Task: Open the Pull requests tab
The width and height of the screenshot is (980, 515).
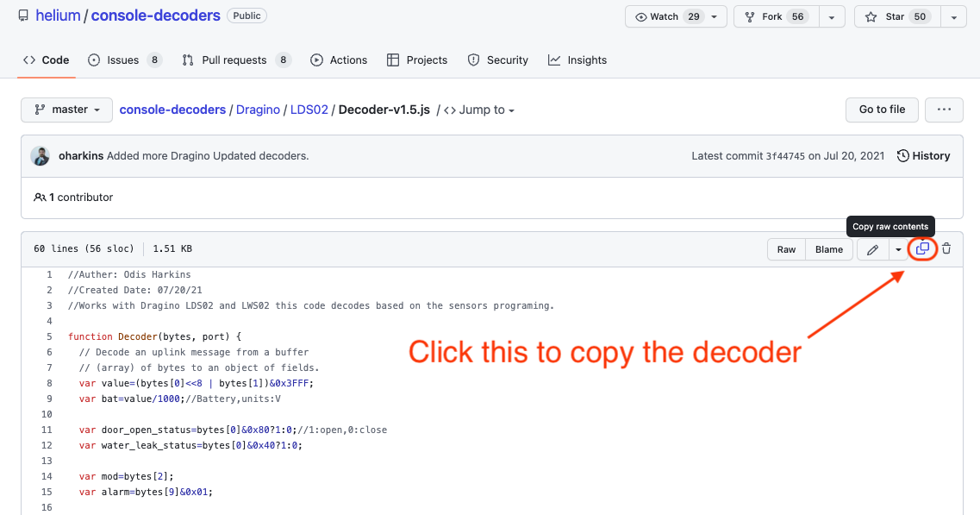Action: click(236, 60)
